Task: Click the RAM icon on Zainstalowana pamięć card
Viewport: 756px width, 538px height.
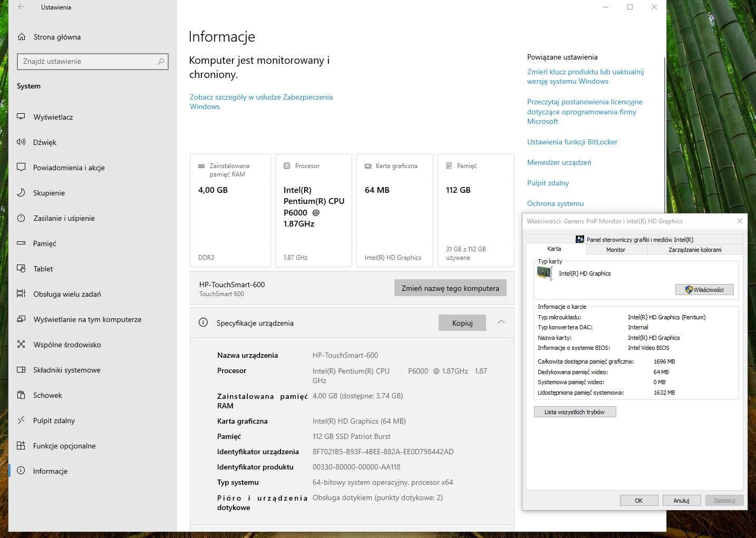Action: tap(201, 166)
